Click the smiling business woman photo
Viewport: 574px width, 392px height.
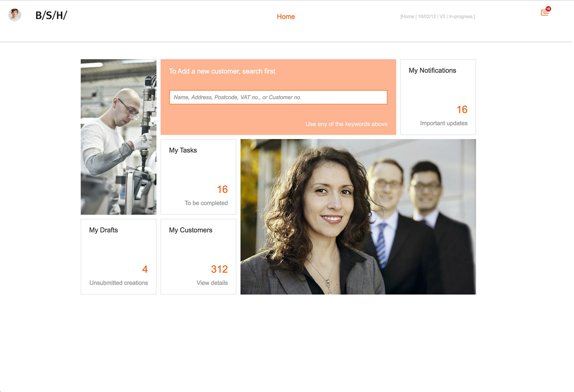point(358,217)
